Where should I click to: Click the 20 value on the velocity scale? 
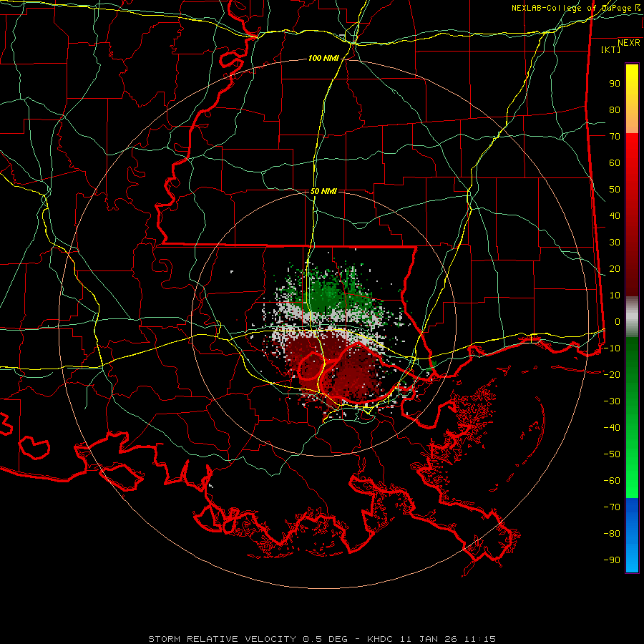click(615, 269)
